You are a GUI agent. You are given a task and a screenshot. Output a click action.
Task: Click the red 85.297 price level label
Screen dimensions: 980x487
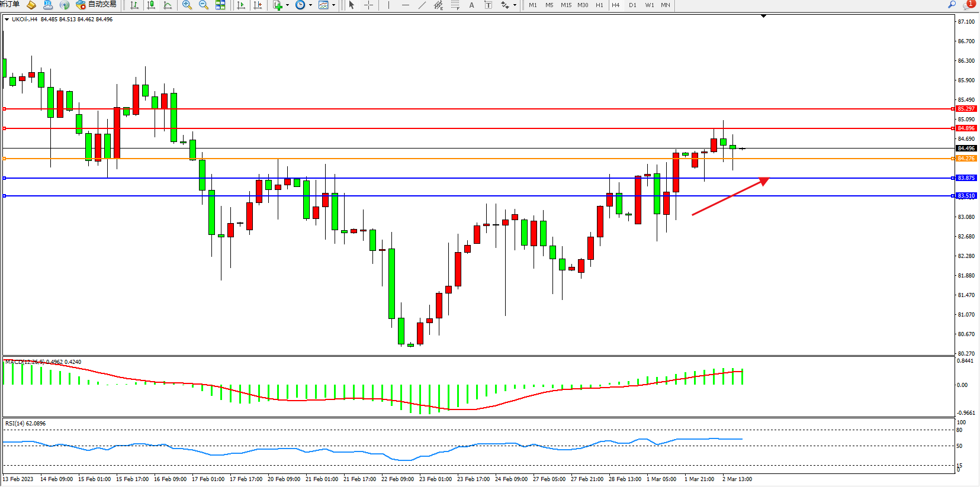coord(966,109)
